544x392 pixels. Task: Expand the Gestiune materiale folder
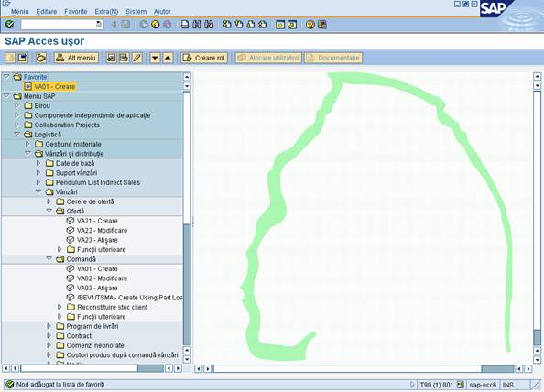pyautogui.click(x=27, y=144)
